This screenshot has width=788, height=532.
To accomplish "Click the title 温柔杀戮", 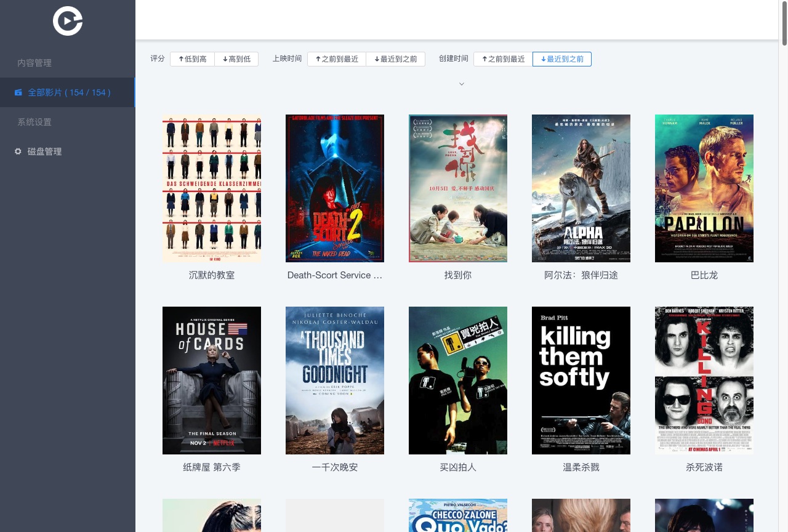I will [x=581, y=467].
